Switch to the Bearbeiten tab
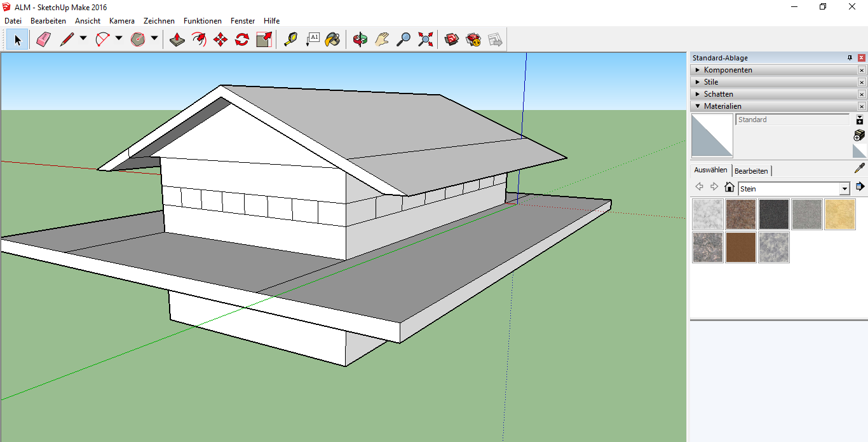 coord(751,170)
